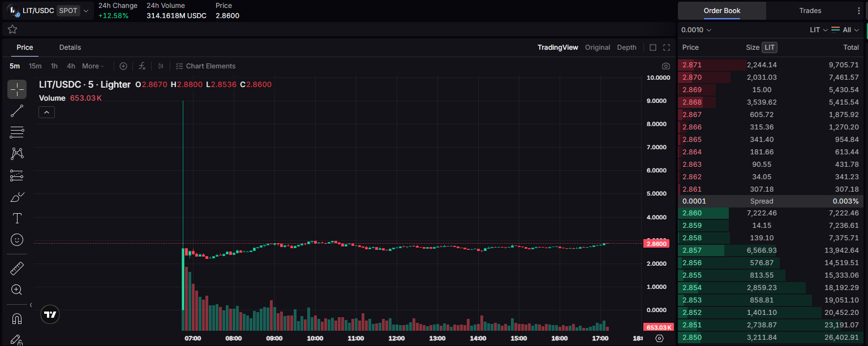Select the 2.860 bid price level

pos(692,213)
